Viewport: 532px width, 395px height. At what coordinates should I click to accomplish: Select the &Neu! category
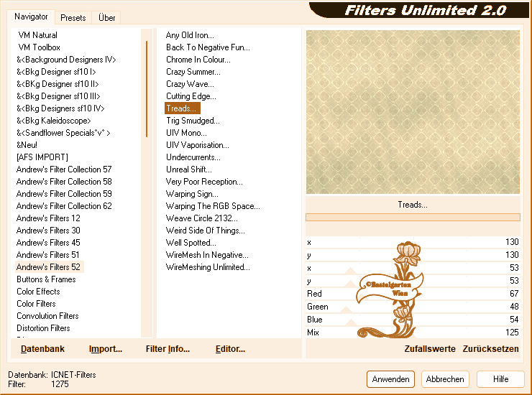[x=27, y=145]
